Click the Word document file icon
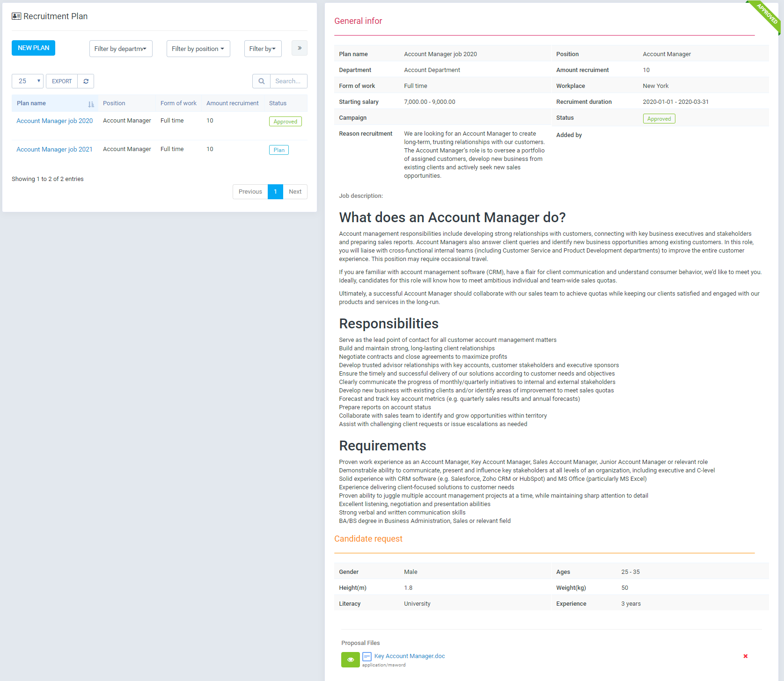This screenshot has width=784, height=681. pos(367,657)
